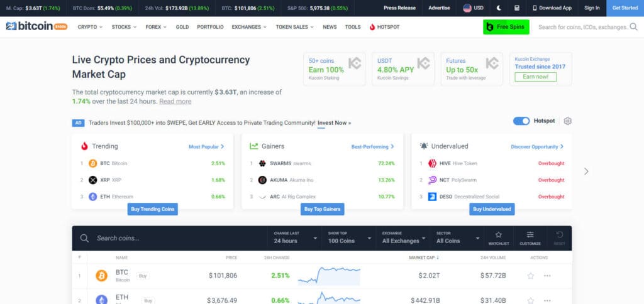Open the News menu item
Screen dimensions: 644x304
330,27
